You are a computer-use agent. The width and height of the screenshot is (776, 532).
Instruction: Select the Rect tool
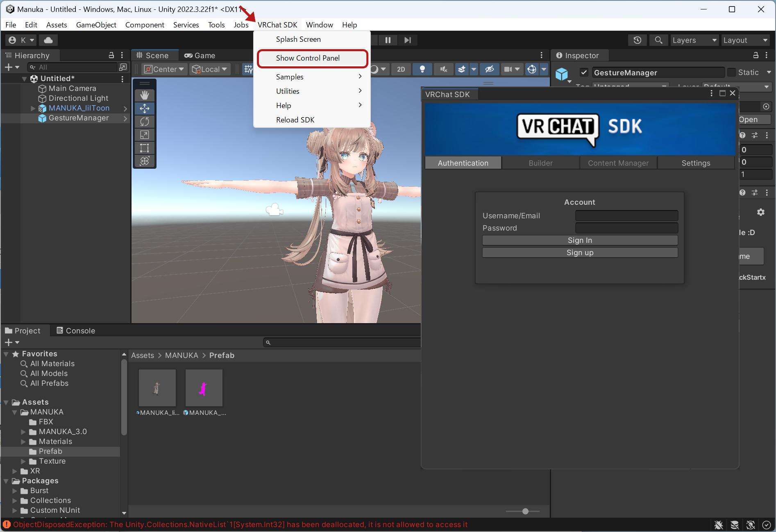click(x=145, y=148)
